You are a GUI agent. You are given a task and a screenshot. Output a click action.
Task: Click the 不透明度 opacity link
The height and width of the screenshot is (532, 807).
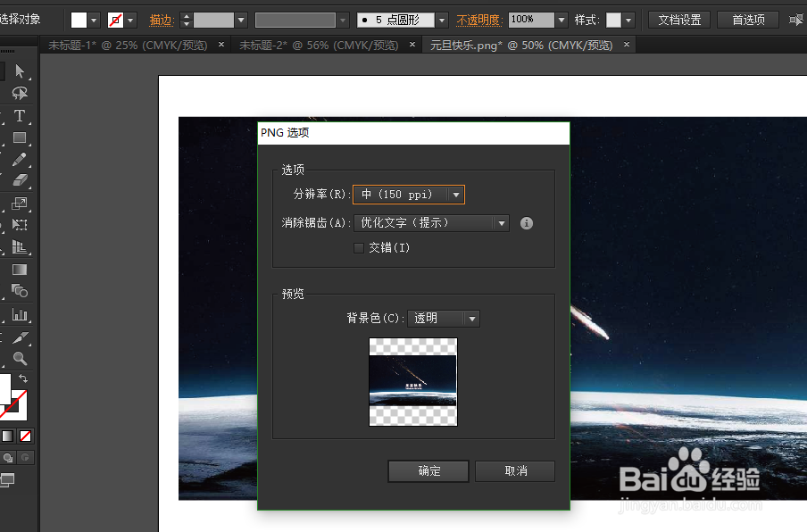coord(478,20)
